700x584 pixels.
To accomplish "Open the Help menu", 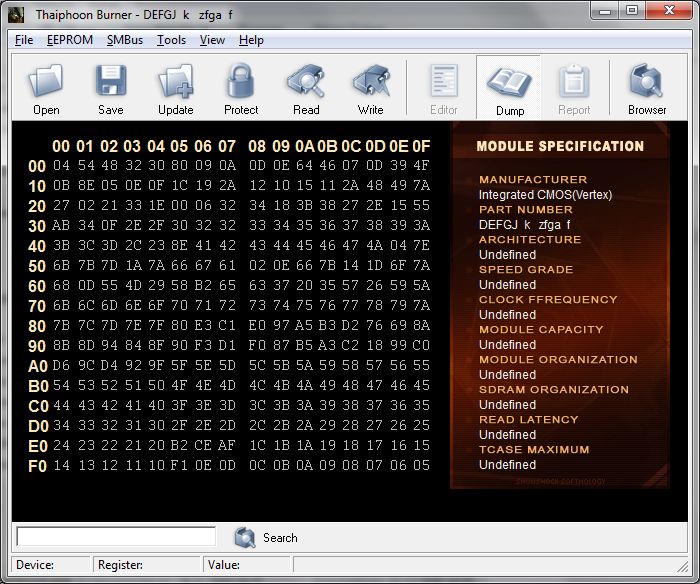I will pos(251,40).
